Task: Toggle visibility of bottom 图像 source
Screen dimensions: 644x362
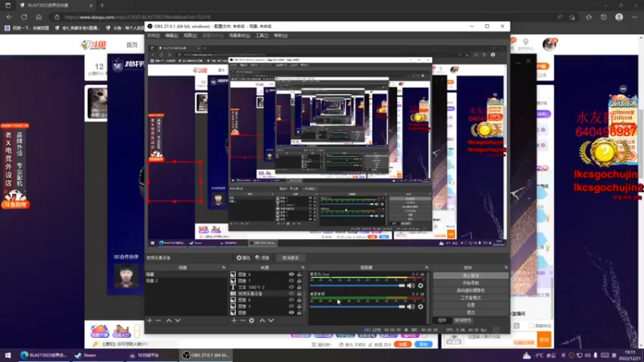Action: click(x=291, y=313)
